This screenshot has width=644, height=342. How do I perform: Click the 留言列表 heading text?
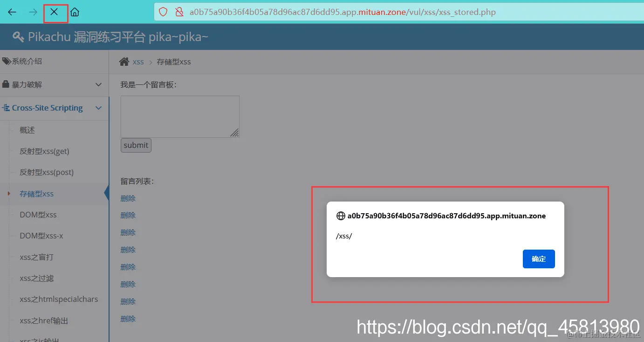click(137, 181)
